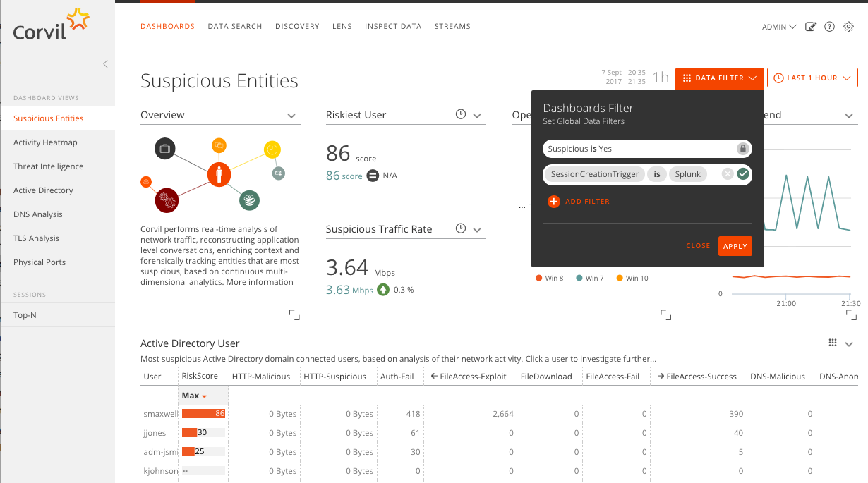Viewport: 868px width, 483px height.
Task: Change the Max sort on RiskScore column
Action: [194, 396]
